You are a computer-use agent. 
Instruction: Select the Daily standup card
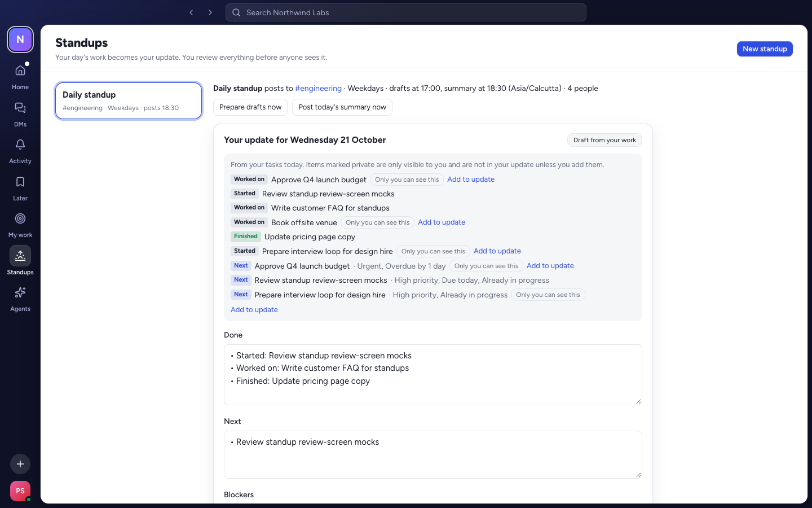[129, 101]
